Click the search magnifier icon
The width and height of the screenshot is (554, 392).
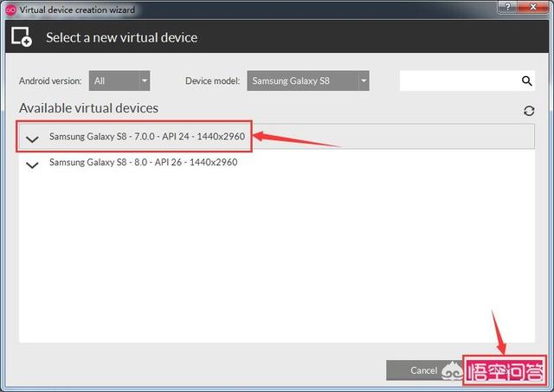(x=526, y=80)
